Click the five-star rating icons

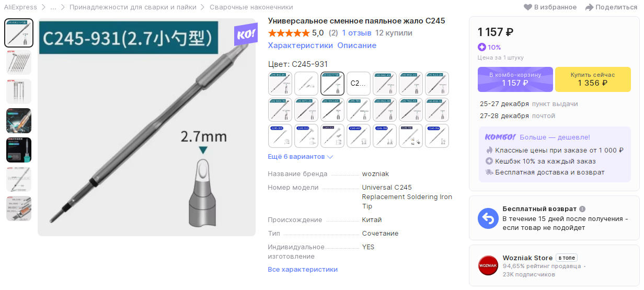pos(289,33)
